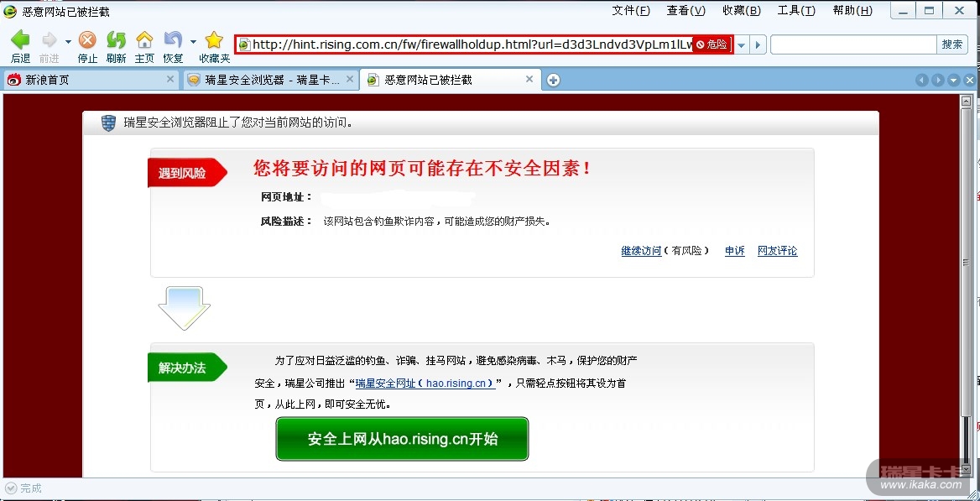Click the 申诉 appeal link
This screenshot has width=980, height=501.
(735, 251)
